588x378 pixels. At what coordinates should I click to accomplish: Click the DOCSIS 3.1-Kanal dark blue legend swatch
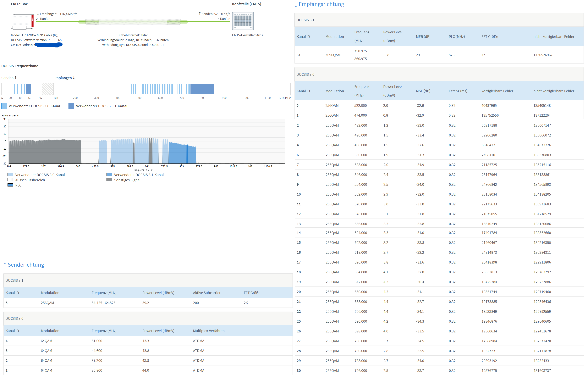(x=71, y=106)
